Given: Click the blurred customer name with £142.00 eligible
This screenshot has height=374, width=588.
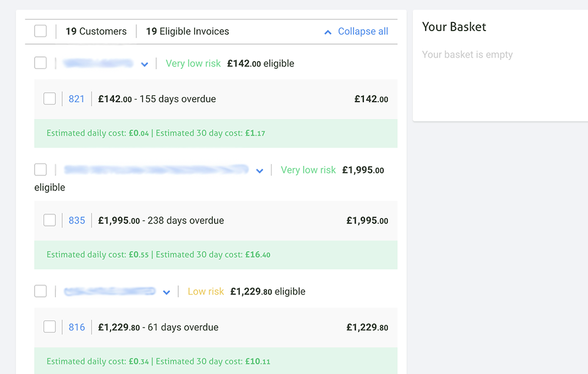Looking at the screenshot, I should coord(98,63).
